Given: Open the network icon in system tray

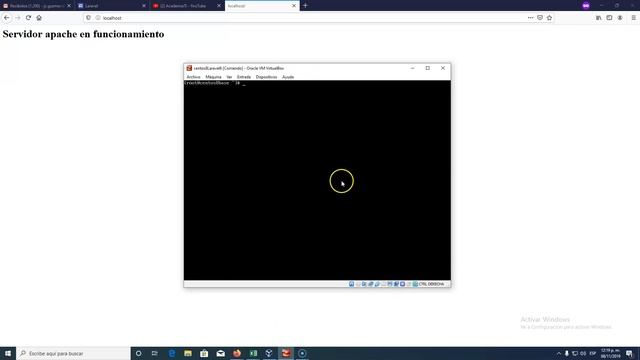Looking at the screenshot, I should pos(575,353).
